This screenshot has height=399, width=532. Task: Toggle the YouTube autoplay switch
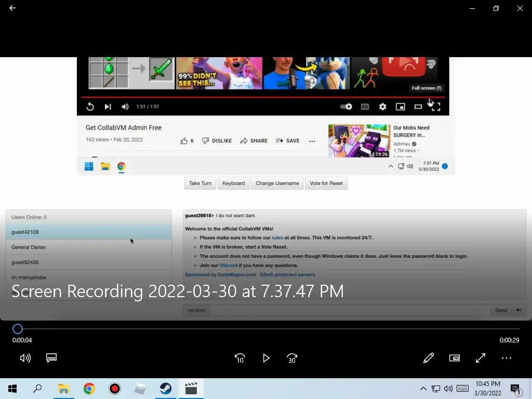point(346,107)
